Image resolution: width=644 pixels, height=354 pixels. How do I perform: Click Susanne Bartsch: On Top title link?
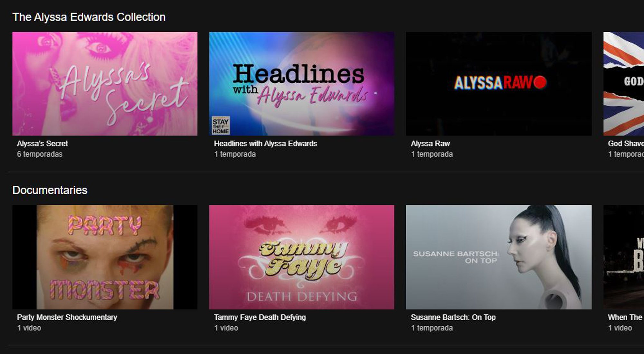click(x=453, y=317)
